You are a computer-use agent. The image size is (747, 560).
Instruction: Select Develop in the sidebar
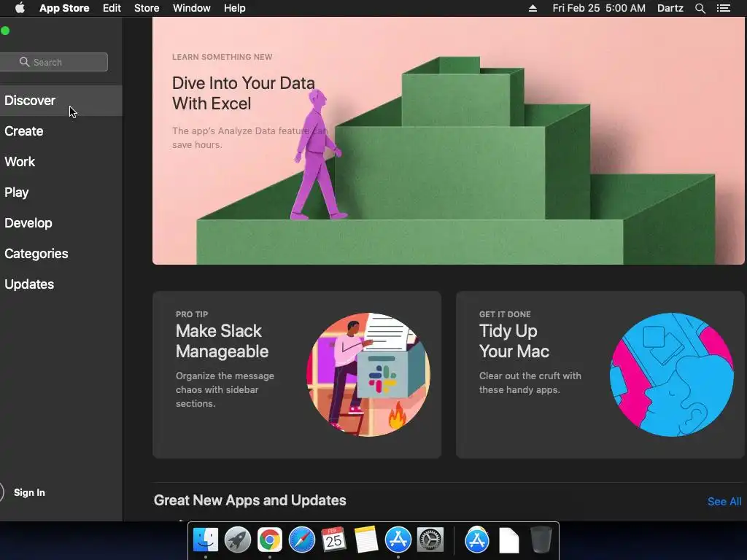pyautogui.click(x=61, y=223)
